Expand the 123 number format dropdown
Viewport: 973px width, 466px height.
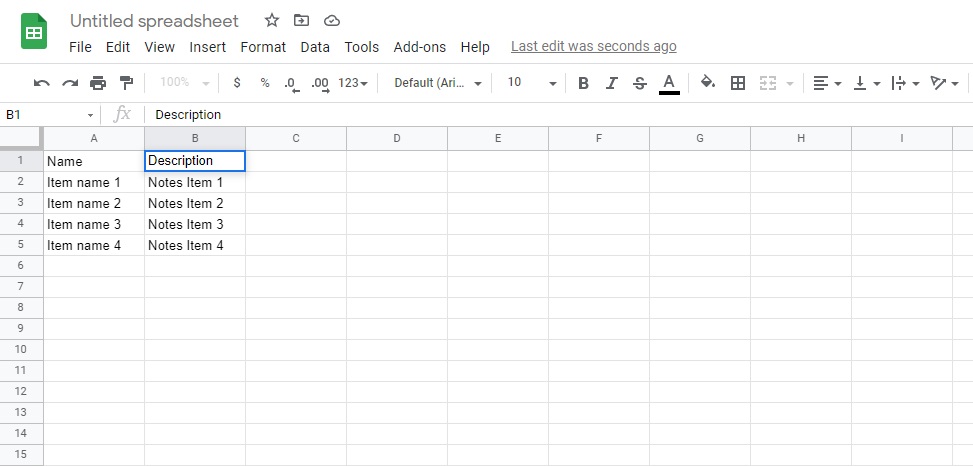pos(353,83)
